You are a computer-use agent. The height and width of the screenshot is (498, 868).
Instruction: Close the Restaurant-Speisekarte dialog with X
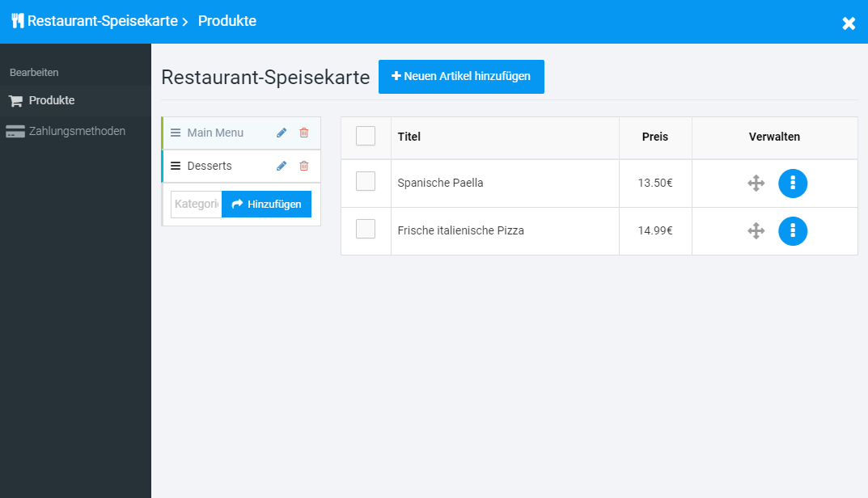click(849, 23)
